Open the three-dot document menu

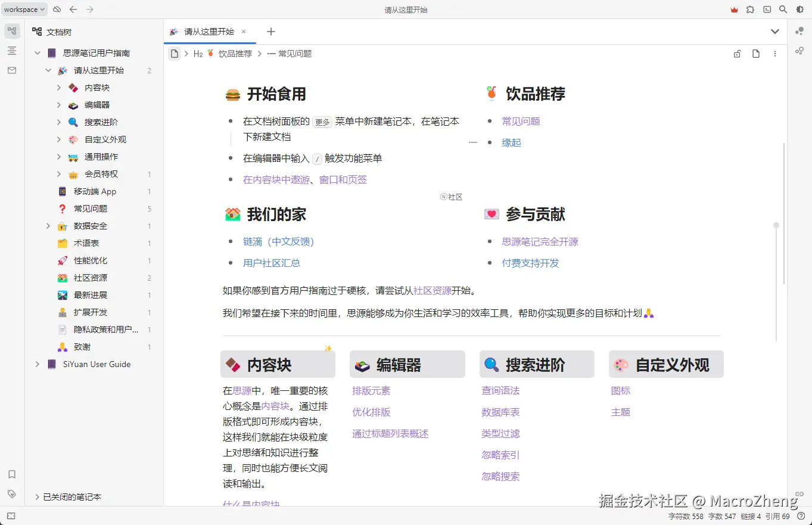click(775, 54)
